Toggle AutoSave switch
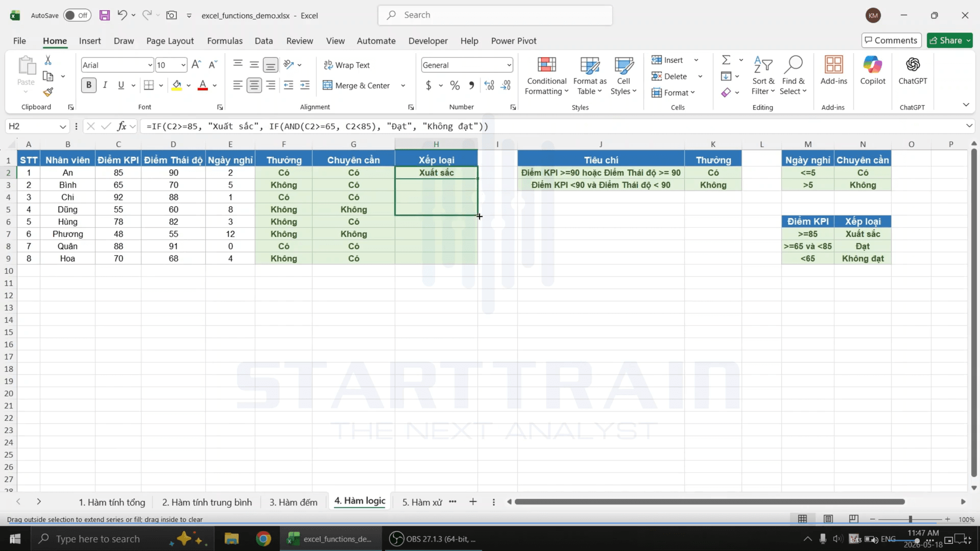Image resolution: width=980 pixels, height=551 pixels. [77, 15]
